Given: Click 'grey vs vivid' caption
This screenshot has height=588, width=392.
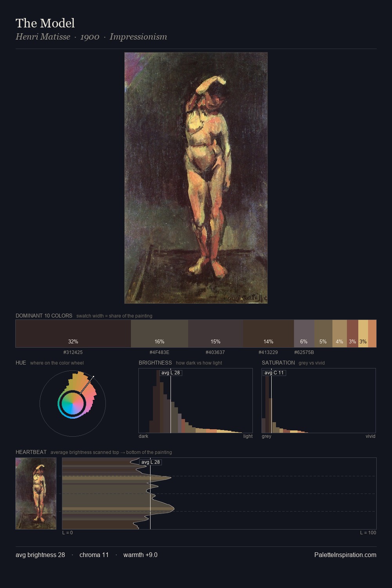Looking at the screenshot, I should pos(312,363).
